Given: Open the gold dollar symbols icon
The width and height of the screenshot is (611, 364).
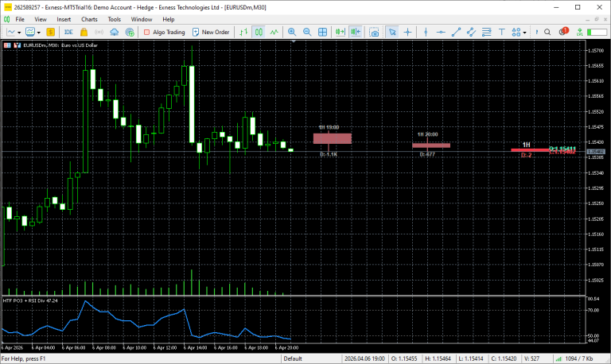Looking at the screenshot, I should coord(50,32).
